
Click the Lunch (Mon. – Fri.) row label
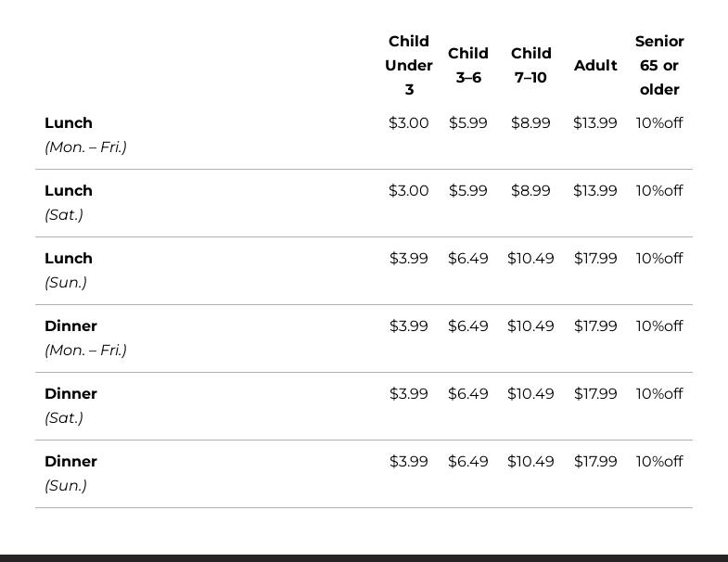click(x=85, y=134)
